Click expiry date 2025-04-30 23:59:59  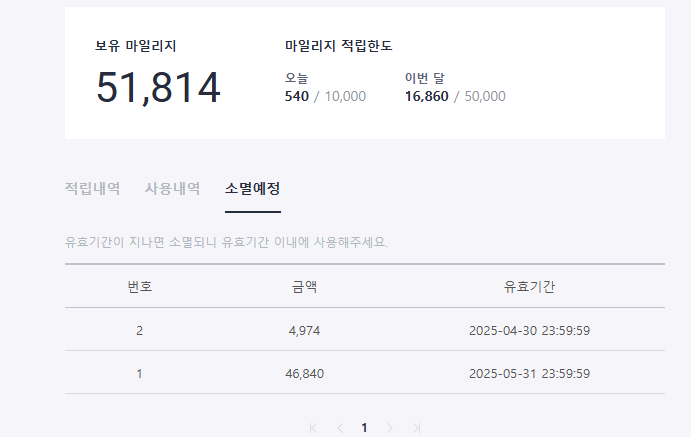click(x=529, y=330)
